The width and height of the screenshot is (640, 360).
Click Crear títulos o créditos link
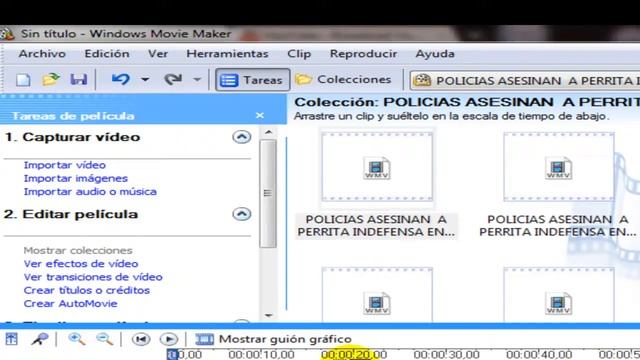tap(87, 290)
